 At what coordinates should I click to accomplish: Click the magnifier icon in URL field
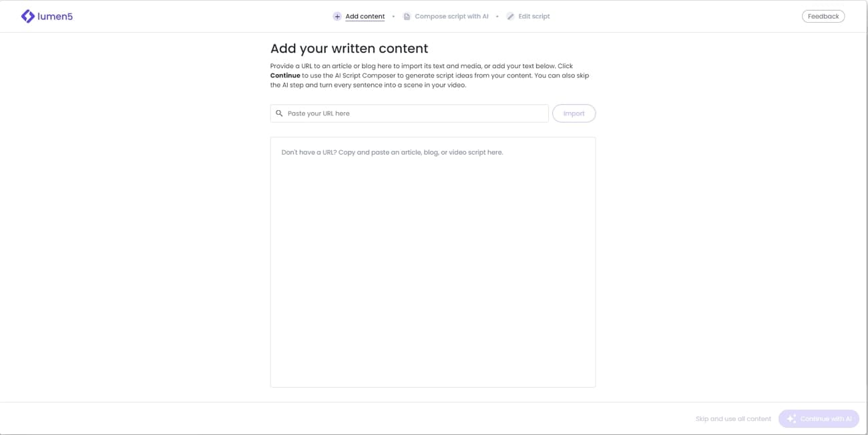point(279,113)
